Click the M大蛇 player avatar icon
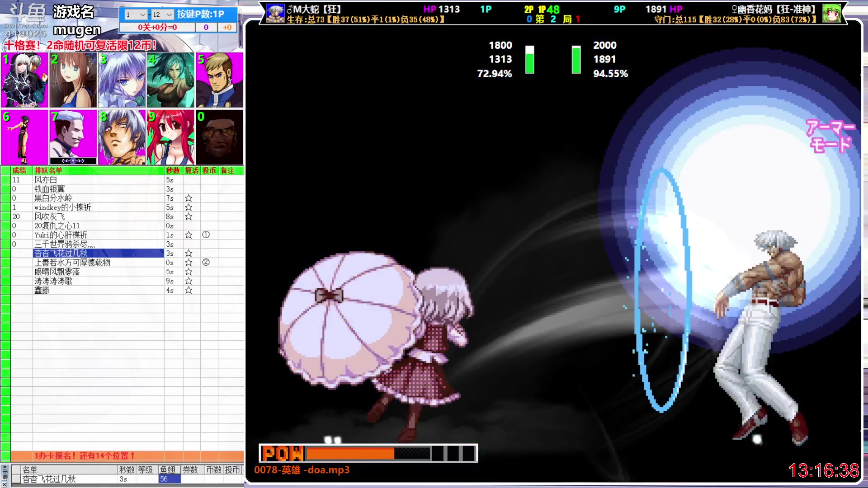This screenshot has height=488, width=868. [x=275, y=14]
